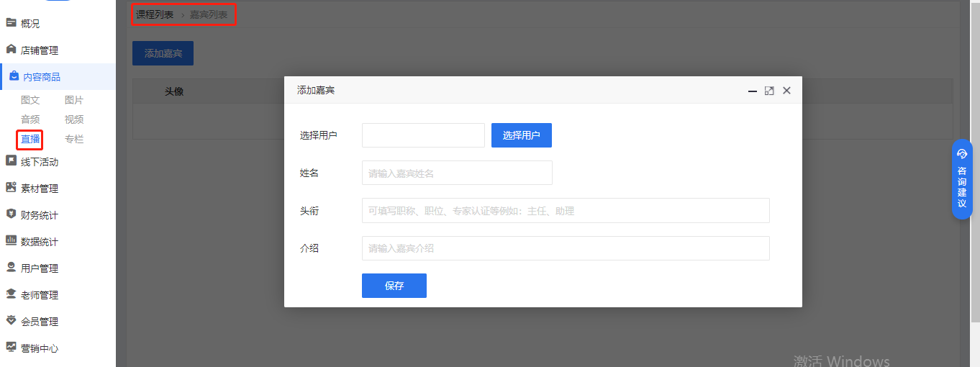Image resolution: width=980 pixels, height=367 pixels.
Task: Click the 保存 button
Action: tap(394, 286)
